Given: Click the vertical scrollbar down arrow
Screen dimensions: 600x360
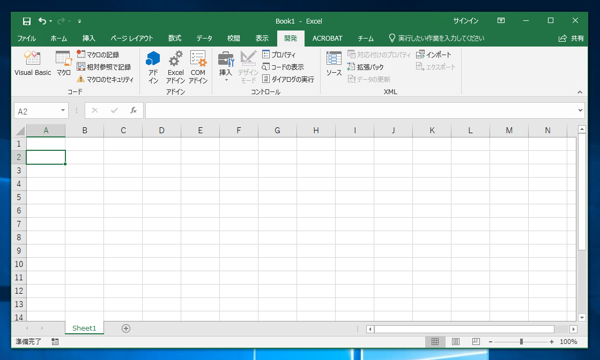Looking at the screenshot, I should 582,317.
